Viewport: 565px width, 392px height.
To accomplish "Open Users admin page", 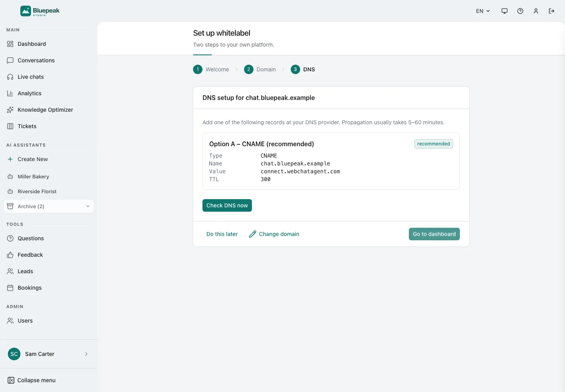I will (49, 321).
